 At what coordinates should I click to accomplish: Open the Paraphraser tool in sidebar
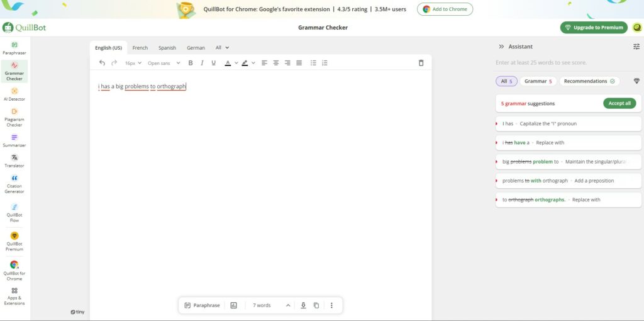click(14, 48)
